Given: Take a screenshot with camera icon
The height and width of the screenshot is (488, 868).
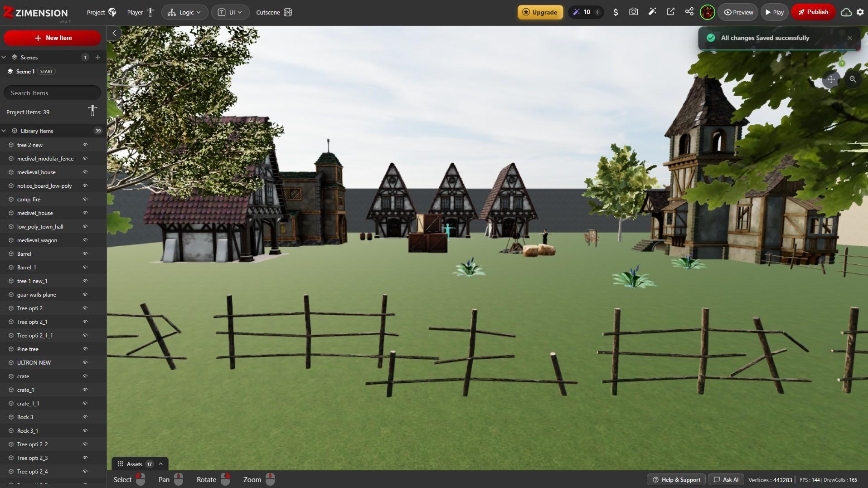Looking at the screenshot, I should coord(634,12).
